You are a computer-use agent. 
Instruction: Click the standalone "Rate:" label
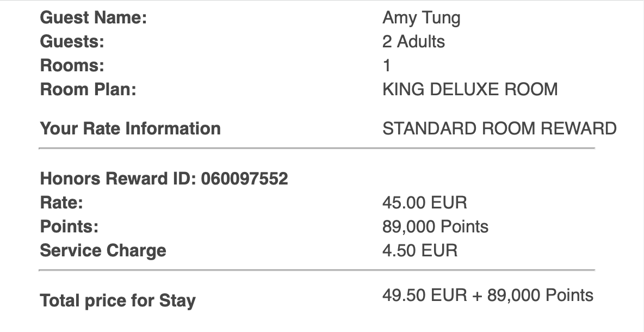[x=61, y=203]
